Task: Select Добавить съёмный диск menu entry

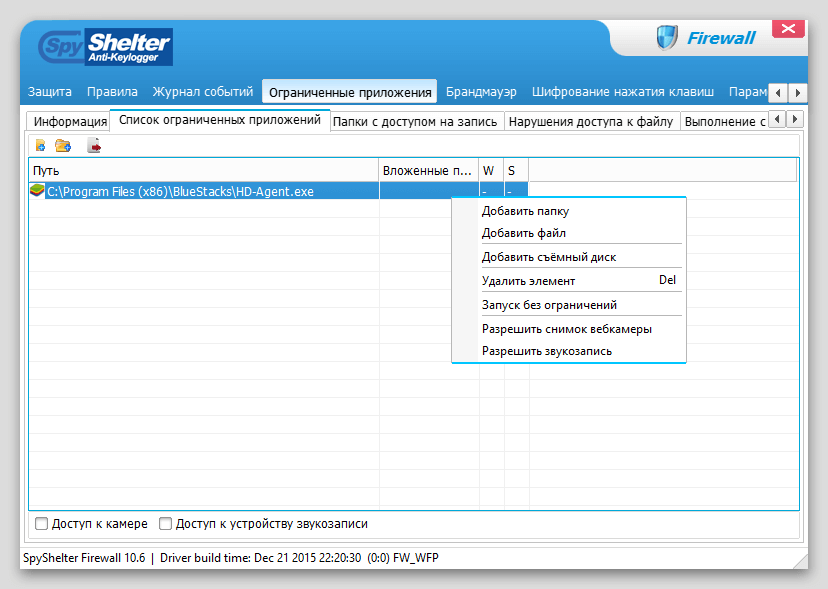Action: tap(569, 257)
